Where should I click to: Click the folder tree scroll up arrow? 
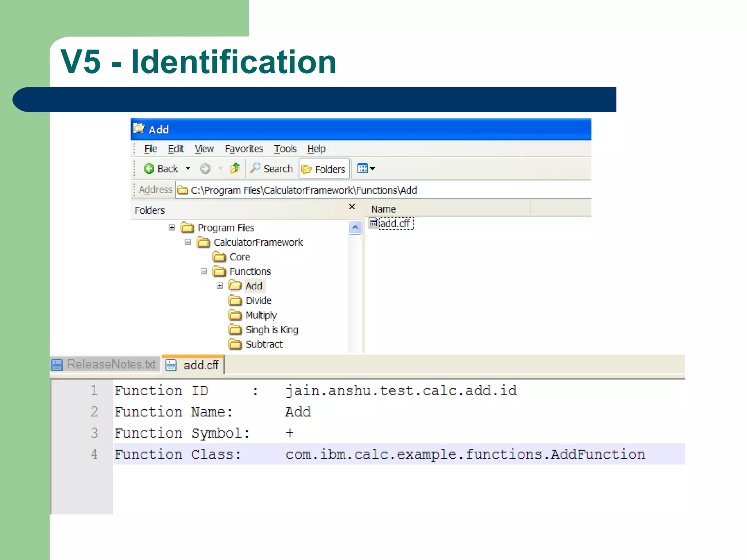click(355, 227)
